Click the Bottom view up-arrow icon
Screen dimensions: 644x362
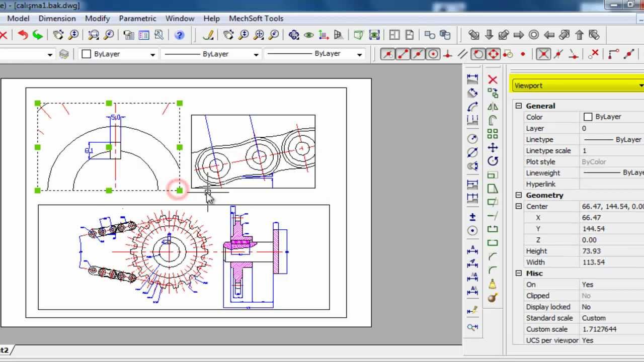[x=579, y=35]
